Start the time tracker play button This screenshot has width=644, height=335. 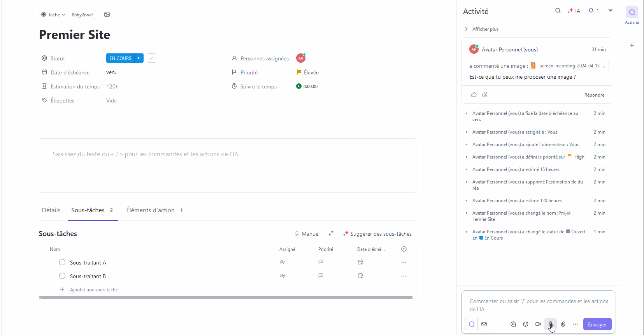pyautogui.click(x=298, y=86)
